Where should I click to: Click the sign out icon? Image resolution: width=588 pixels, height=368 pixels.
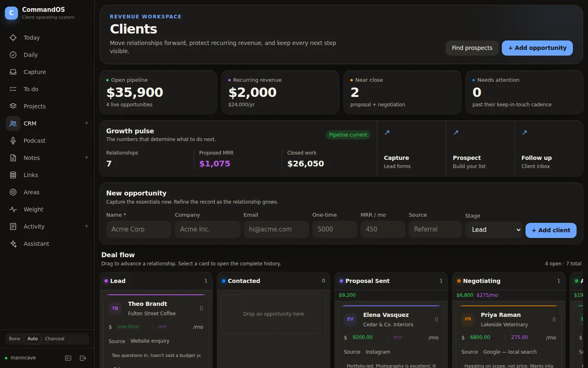point(83,358)
